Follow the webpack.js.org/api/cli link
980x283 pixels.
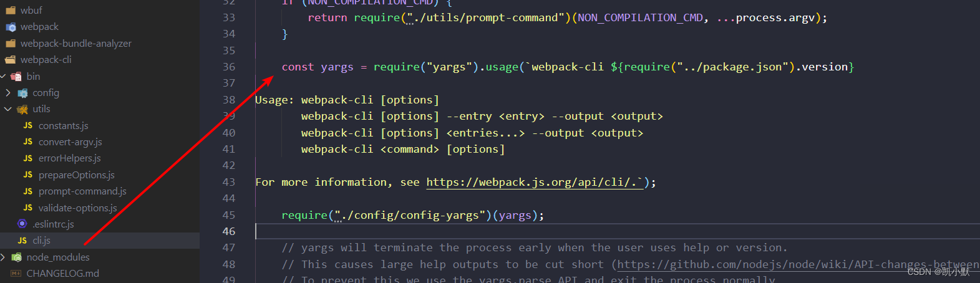(535, 182)
